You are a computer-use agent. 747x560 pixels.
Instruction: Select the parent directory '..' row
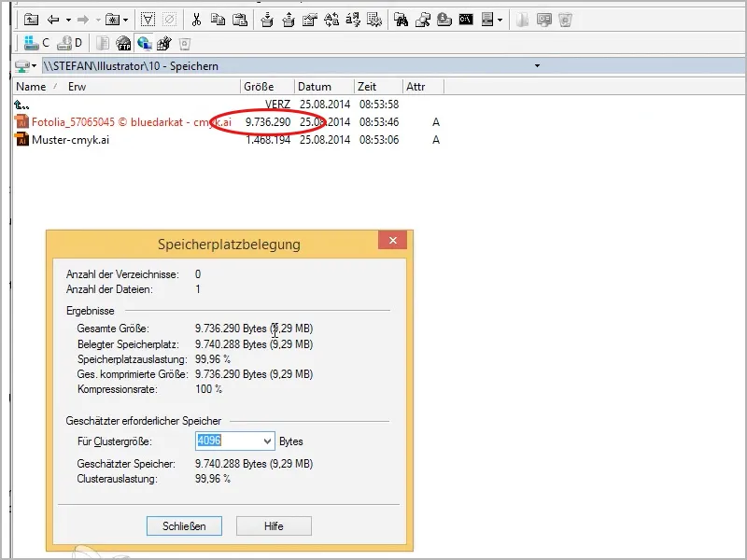coord(229,105)
